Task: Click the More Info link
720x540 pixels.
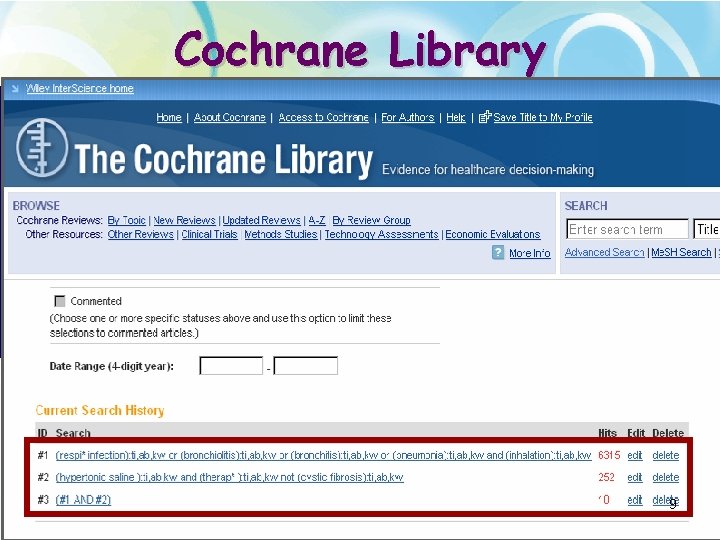Action: click(529, 253)
